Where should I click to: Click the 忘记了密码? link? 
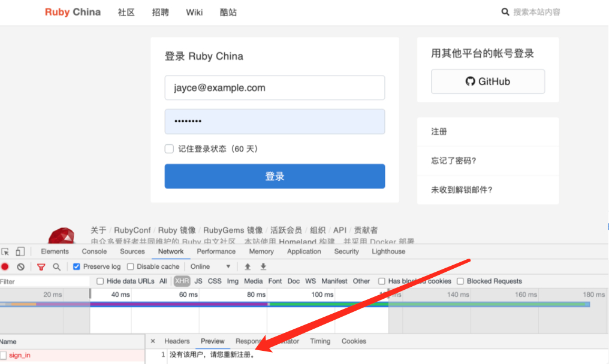[x=454, y=160]
